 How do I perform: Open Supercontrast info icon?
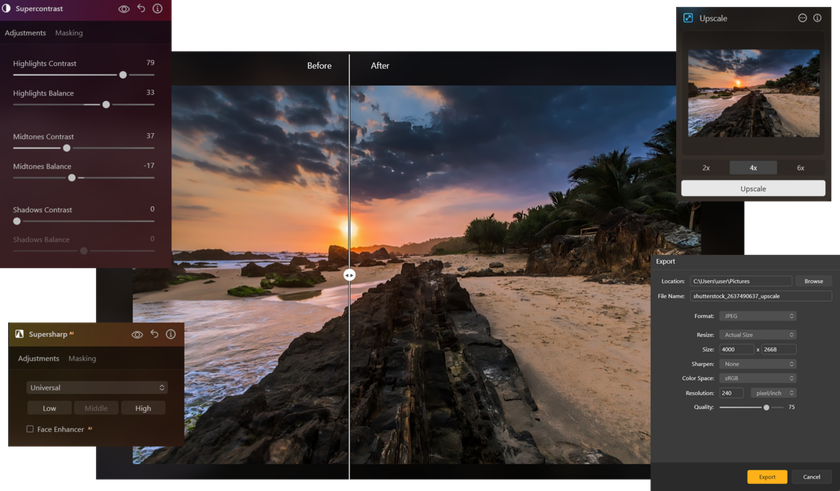[158, 9]
